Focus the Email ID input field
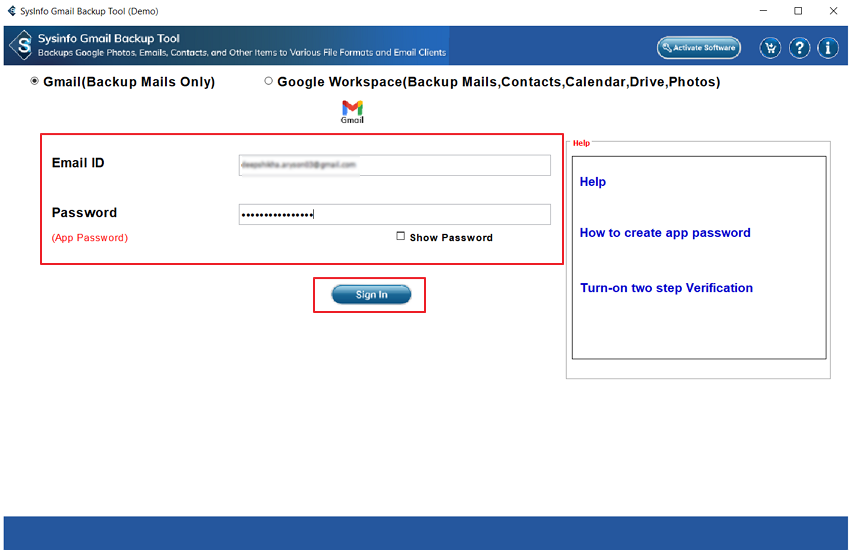Screen dimensions: 851x550 (395, 165)
